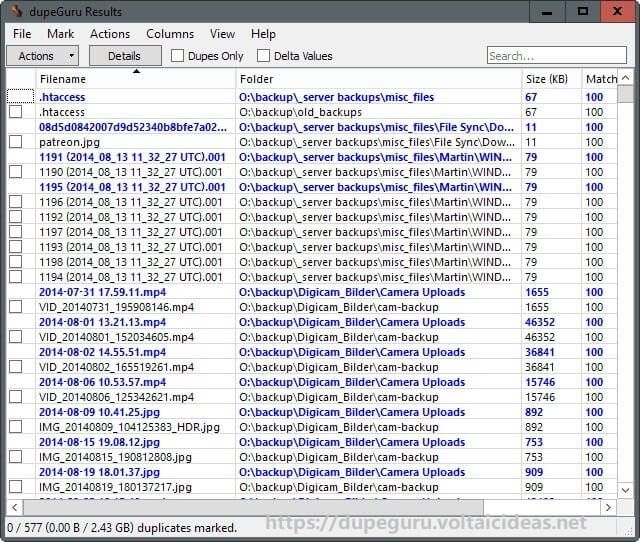Click the scroll down arrow of results list
Image resolution: width=640 pixels, height=542 pixels.
(625, 490)
